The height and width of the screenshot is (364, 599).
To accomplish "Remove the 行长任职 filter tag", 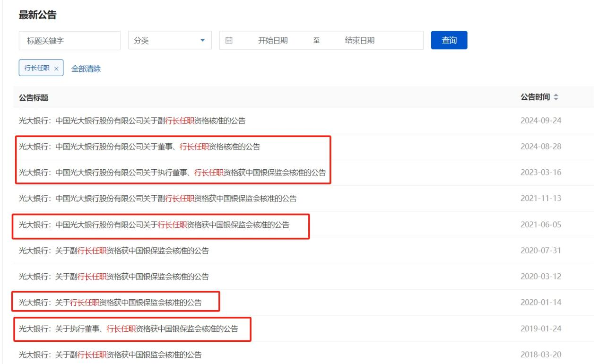I will click(56, 69).
